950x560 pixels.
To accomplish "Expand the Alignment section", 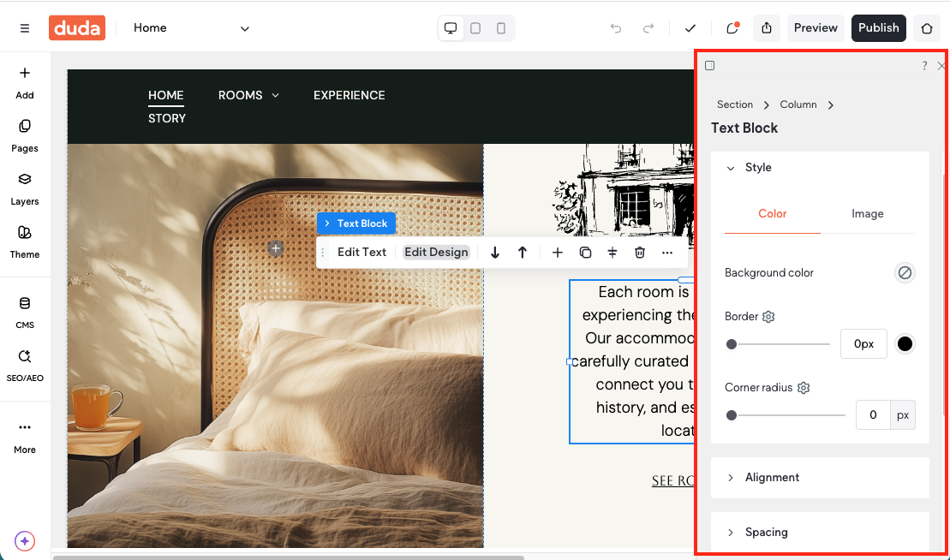I will coord(772,478).
